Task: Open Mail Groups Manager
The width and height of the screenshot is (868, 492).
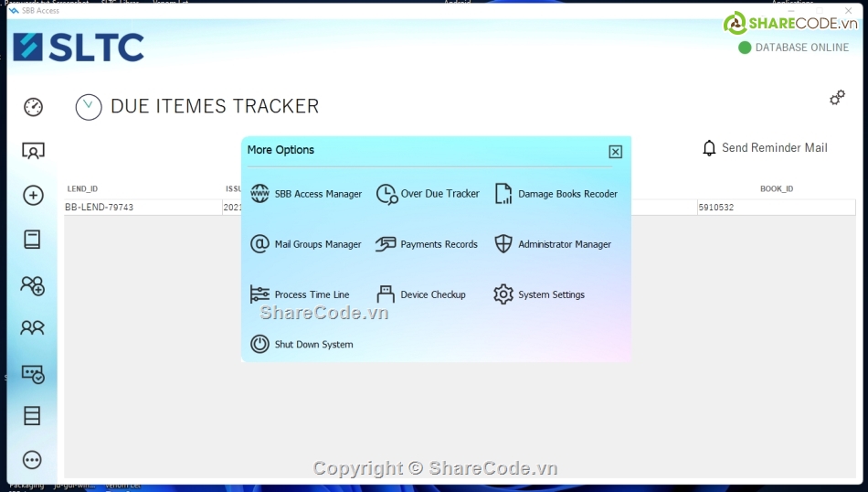Action: tap(306, 244)
